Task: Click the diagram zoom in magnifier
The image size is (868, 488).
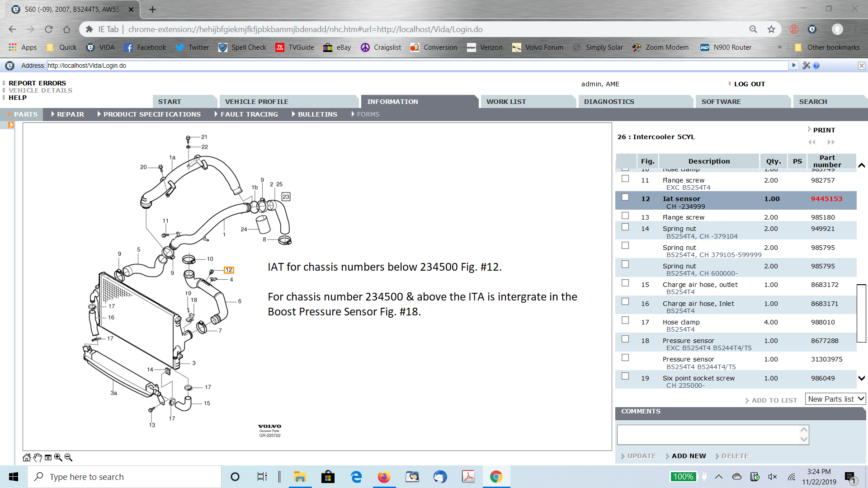Action: 58,457
